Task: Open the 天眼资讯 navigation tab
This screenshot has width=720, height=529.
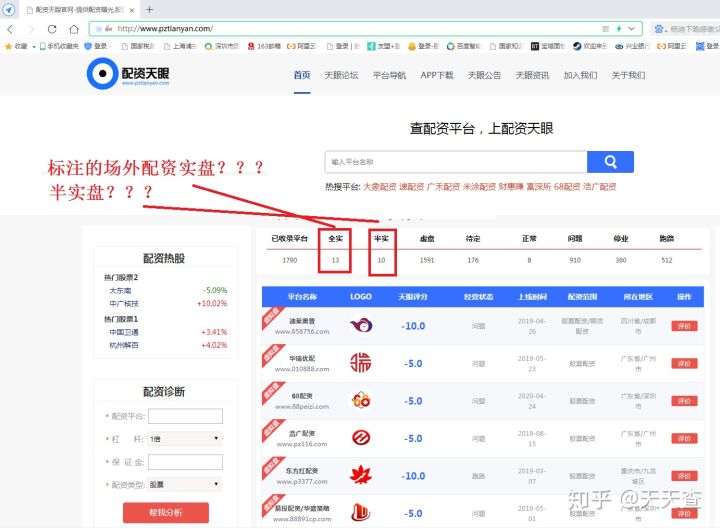Action: tap(532, 75)
